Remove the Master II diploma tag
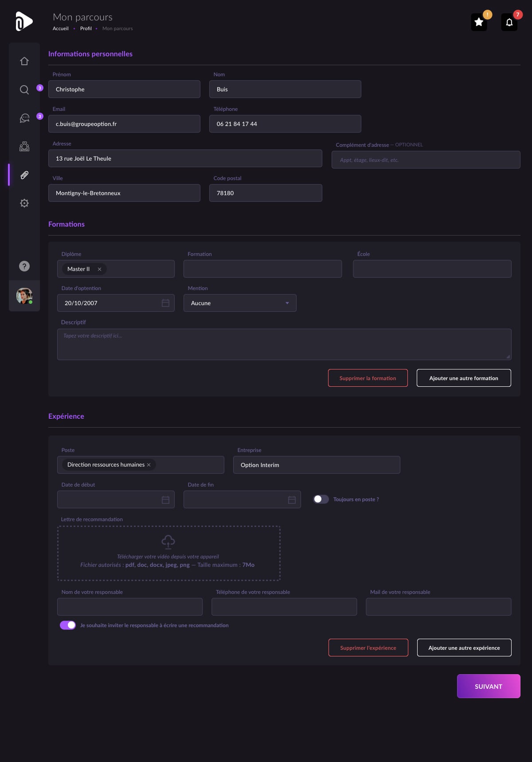This screenshot has height=762, width=532. [99, 269]
